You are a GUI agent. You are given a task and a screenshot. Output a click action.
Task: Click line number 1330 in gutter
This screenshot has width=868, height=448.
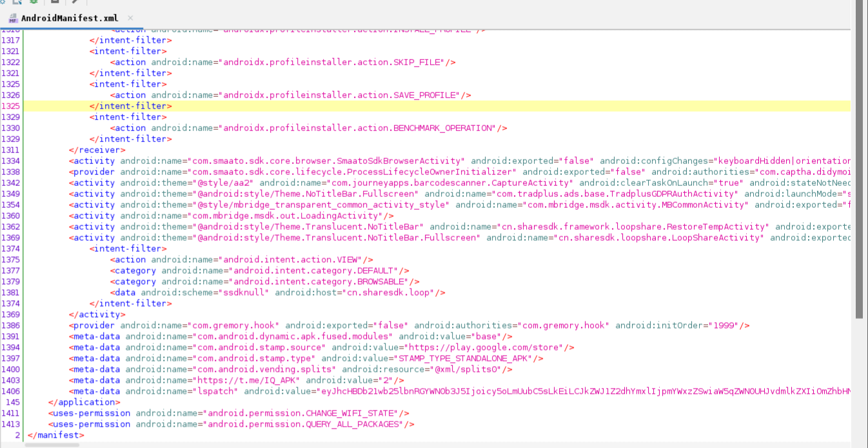coord(10,128)
